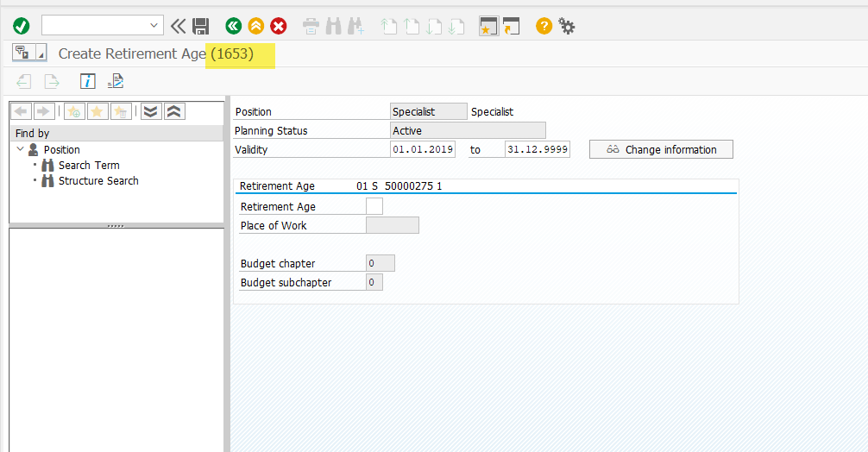Click the panel splitter dots handle
The height and width of the screenshot is (452, 868).
[x=115, y=226]
